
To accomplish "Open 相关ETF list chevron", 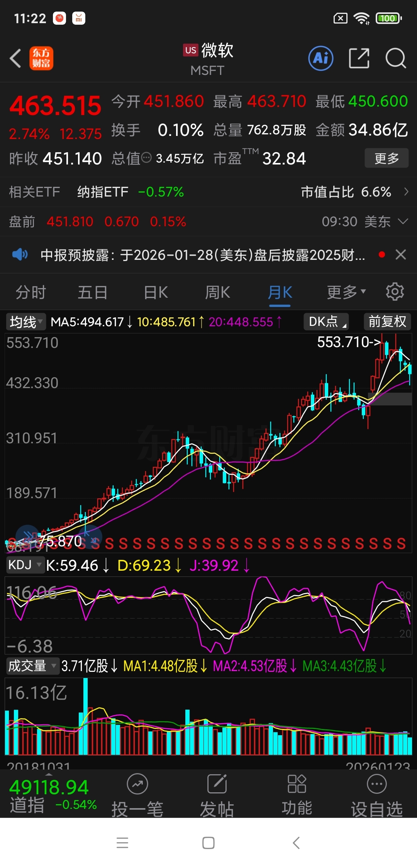I will pos(406,192).
